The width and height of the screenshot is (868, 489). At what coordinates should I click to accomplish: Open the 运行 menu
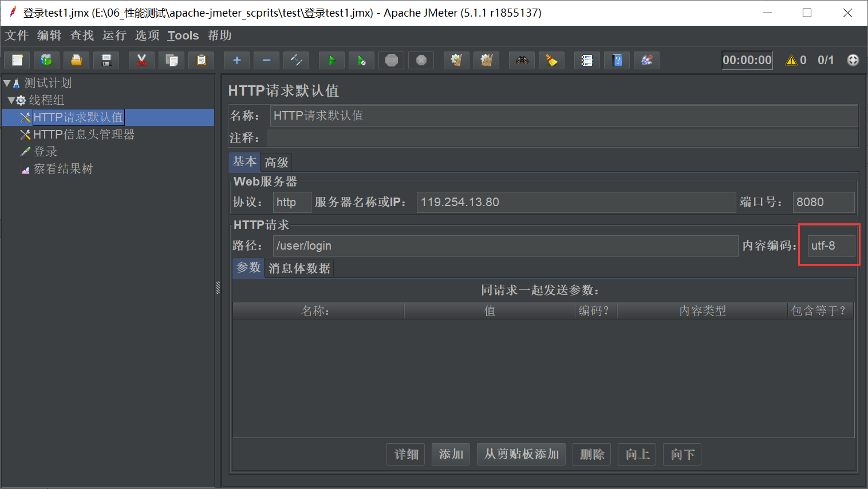115,36
